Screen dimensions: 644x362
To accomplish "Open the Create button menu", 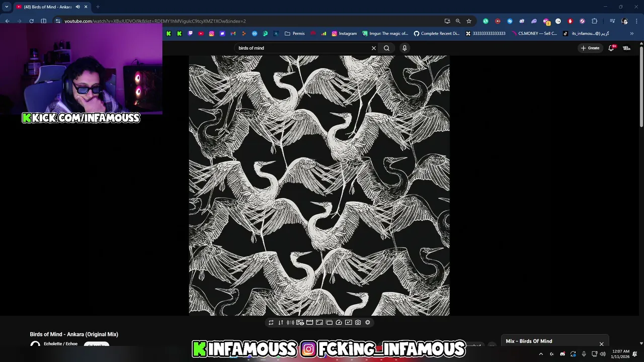I will tap(590, 48).
